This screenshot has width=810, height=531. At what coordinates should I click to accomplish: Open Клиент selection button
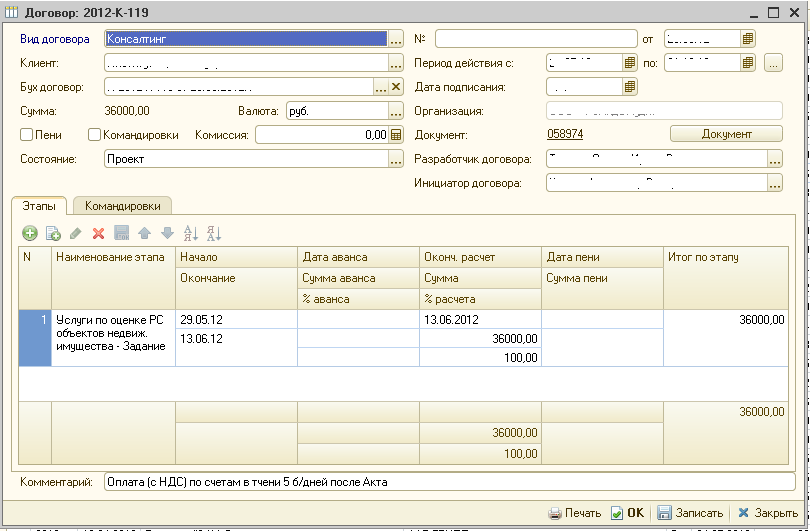coord(396,63)
